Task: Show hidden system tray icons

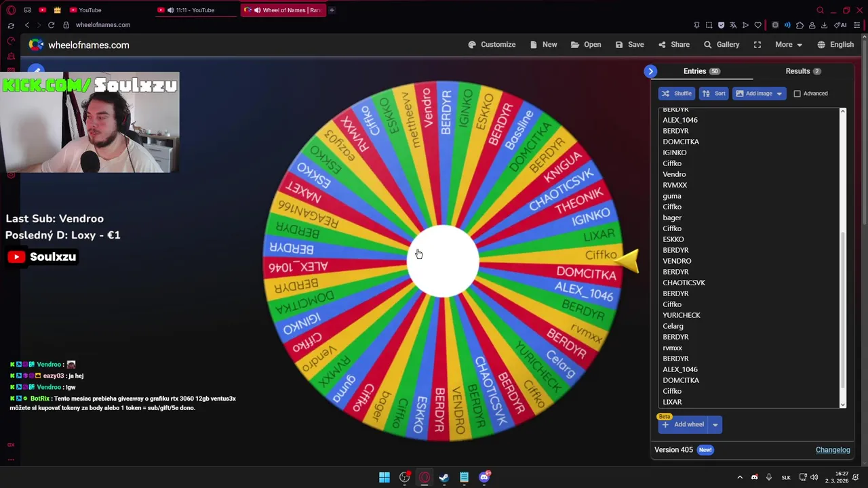Action: [740, 477]
